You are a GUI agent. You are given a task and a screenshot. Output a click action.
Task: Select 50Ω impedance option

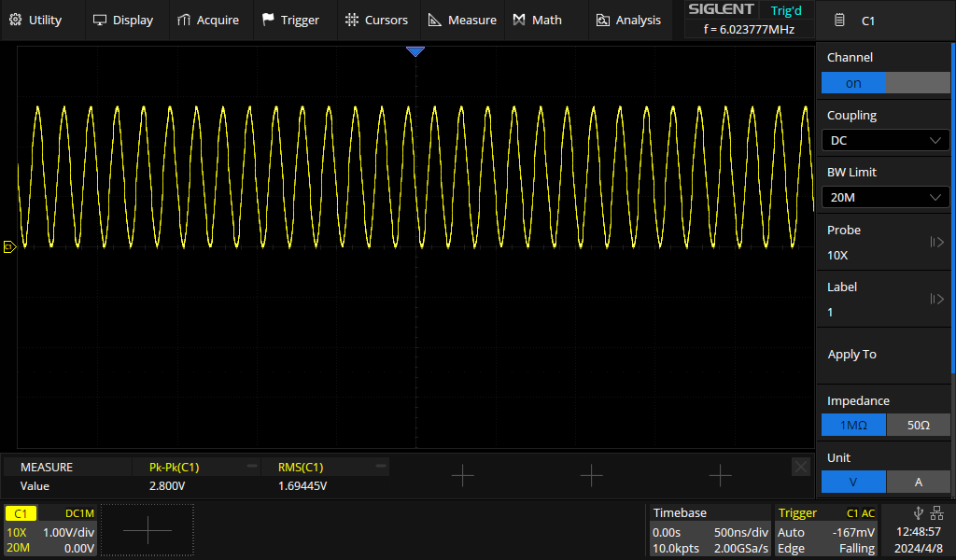tap(918, 426)
